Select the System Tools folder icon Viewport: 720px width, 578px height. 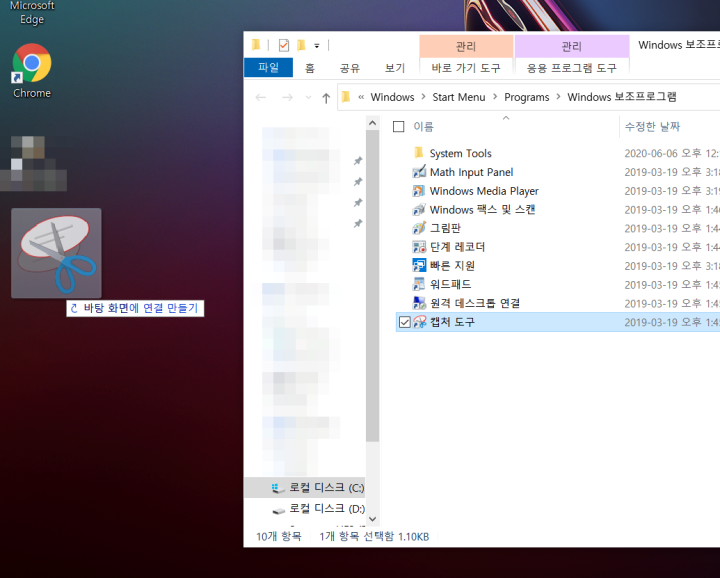pyautogui.click(x=418, y=152)
